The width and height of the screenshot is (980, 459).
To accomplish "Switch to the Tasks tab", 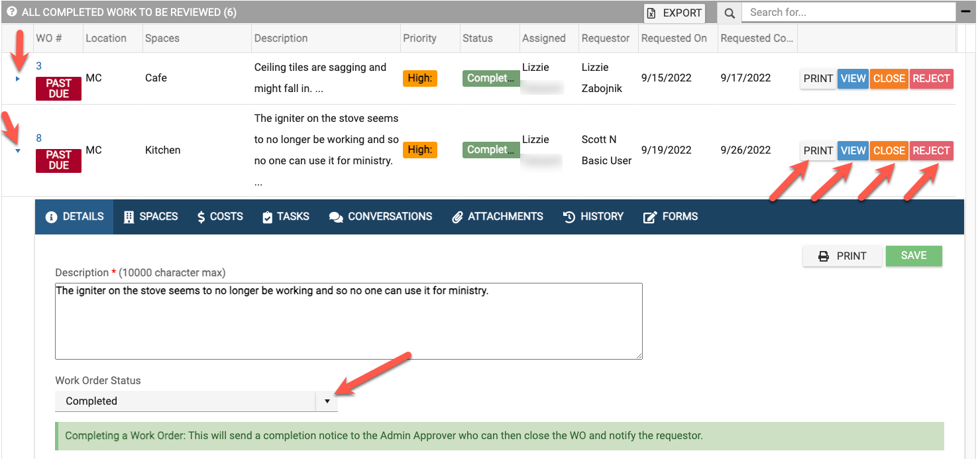I will tap(286, 217).
